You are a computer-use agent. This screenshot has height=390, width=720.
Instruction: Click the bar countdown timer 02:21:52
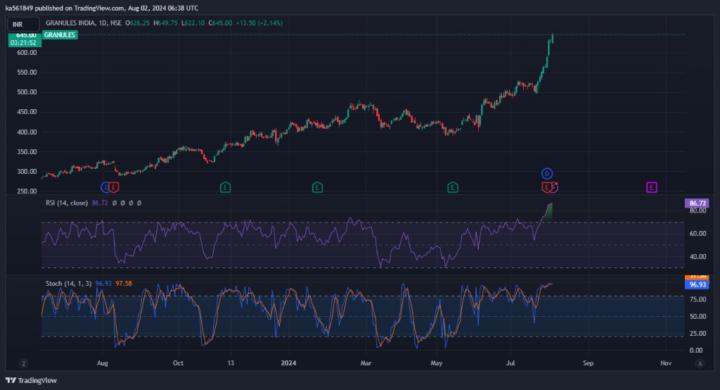tap(25, 43)
